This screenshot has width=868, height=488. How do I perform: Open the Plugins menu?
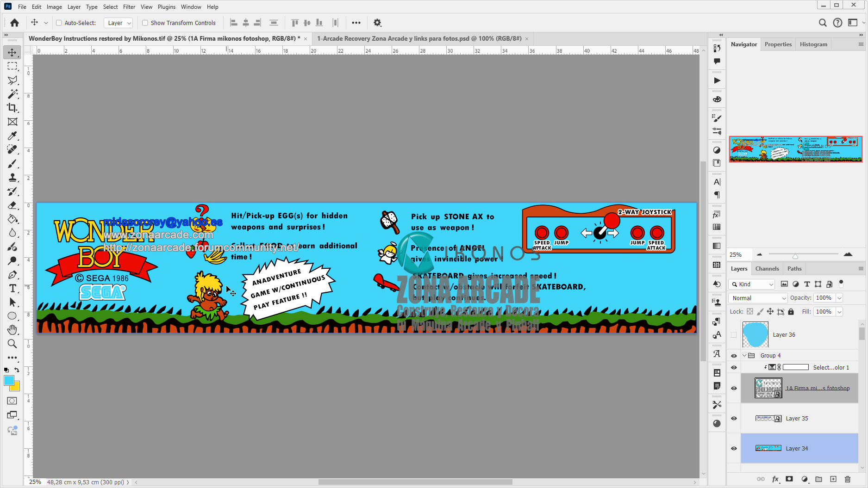[167, 7]
